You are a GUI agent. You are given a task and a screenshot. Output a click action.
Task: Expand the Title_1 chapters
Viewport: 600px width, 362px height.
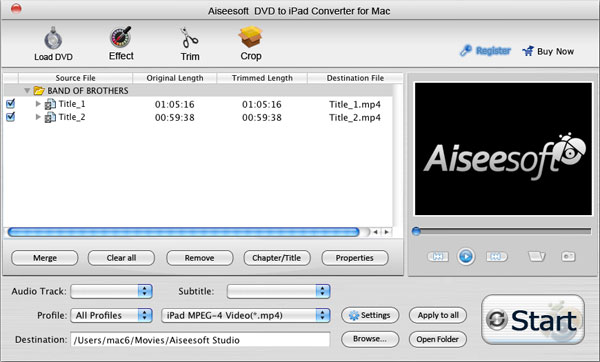[x=38, y=104]
